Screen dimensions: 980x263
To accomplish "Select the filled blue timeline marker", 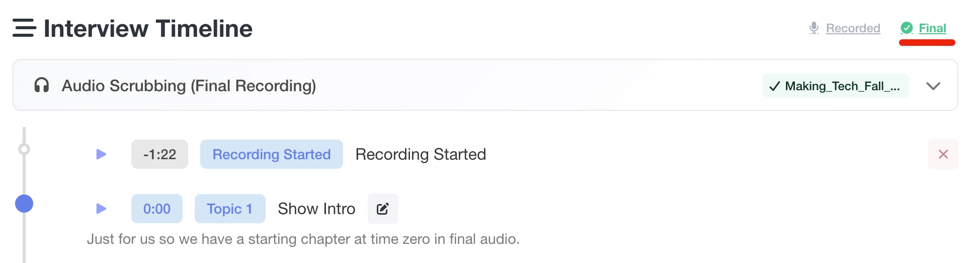I will pos(24,204).
